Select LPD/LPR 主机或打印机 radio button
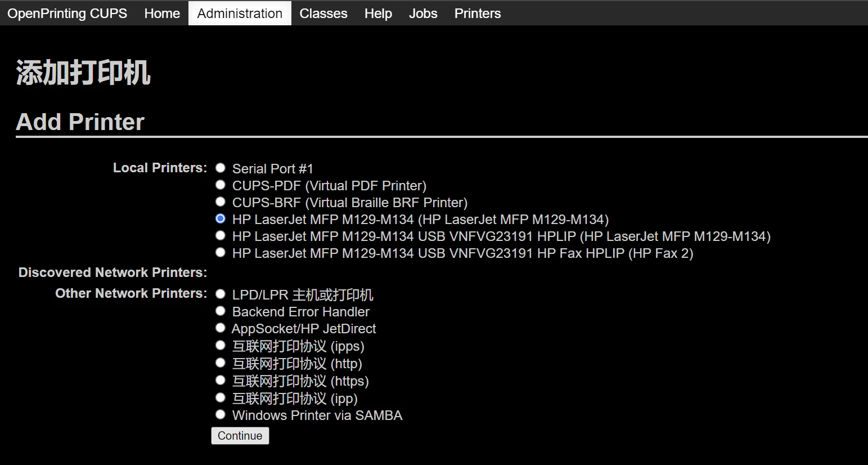Viewport: 868px width, 465px height. pyautogui.click(x=221, y=294)
